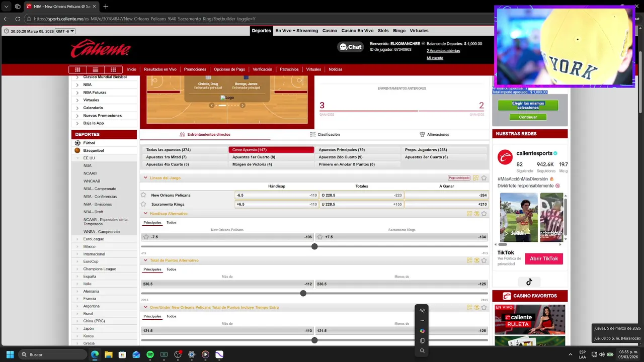Adjust Pelicans total points slider handle
Screen dimensions: 644x362
(314, 340)
